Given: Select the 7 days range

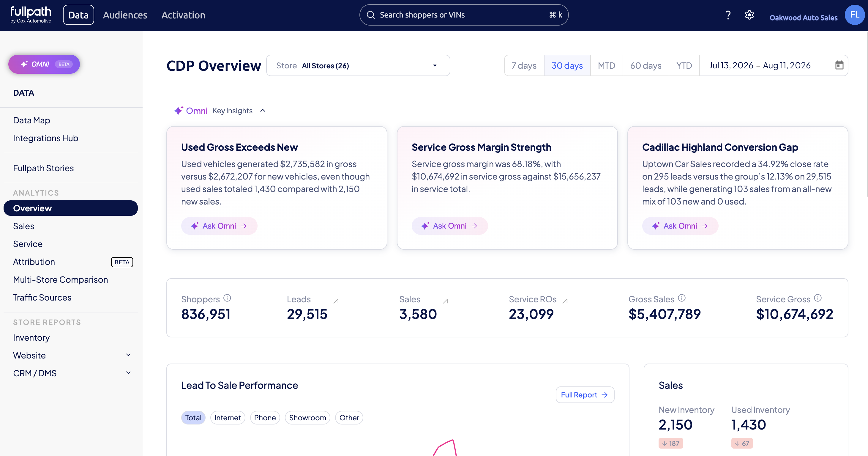Looking at the screenshot, I should point(524,65).
